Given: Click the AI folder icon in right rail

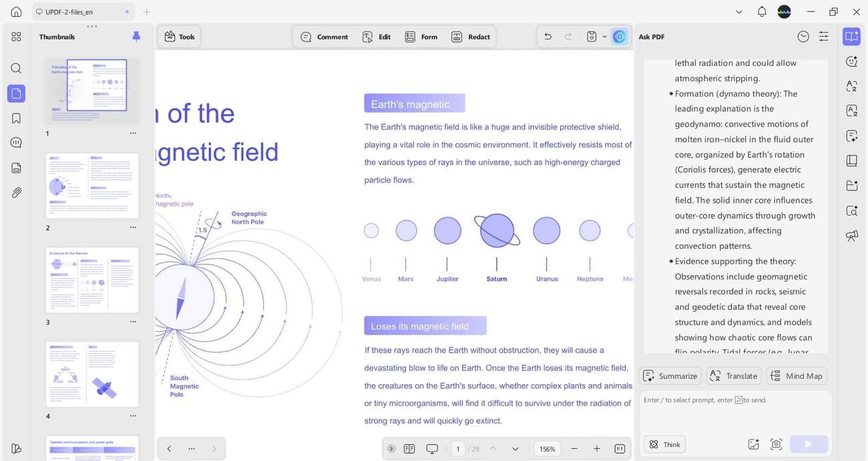Looking at the screenshot, I should (851, 185).
